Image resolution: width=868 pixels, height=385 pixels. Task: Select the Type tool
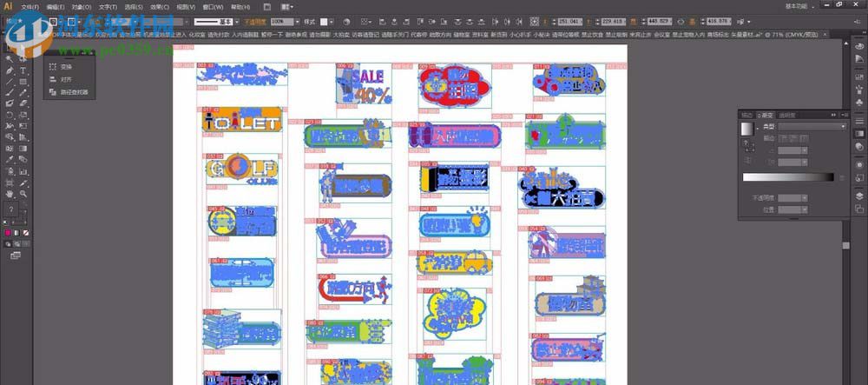tap(23, 70)
